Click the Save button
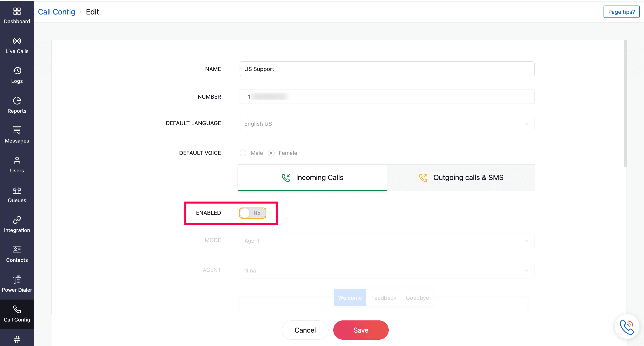644x346 pixels. tap(361, 330)
